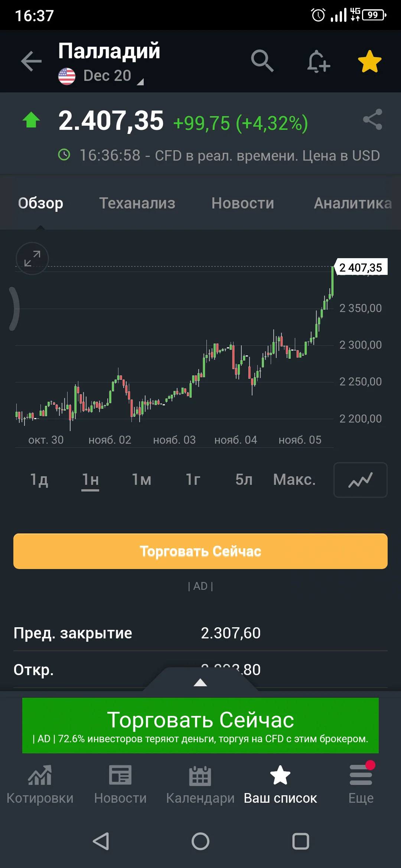Add price alert bell icon
Image resolution: width=401 pixels, height=868 pixels.
pyautogui.click(x=319, y=61)
